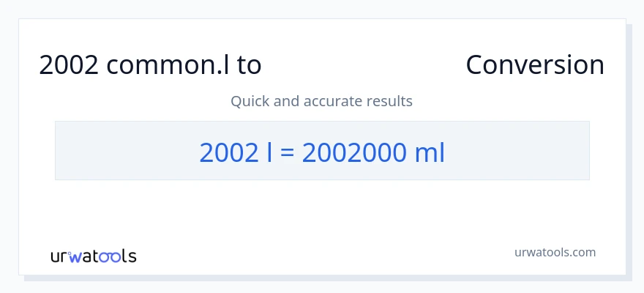This screenshot has height=293, width=644.
Task: Click the '2002000 ml' result value
Action: [373, 152]
